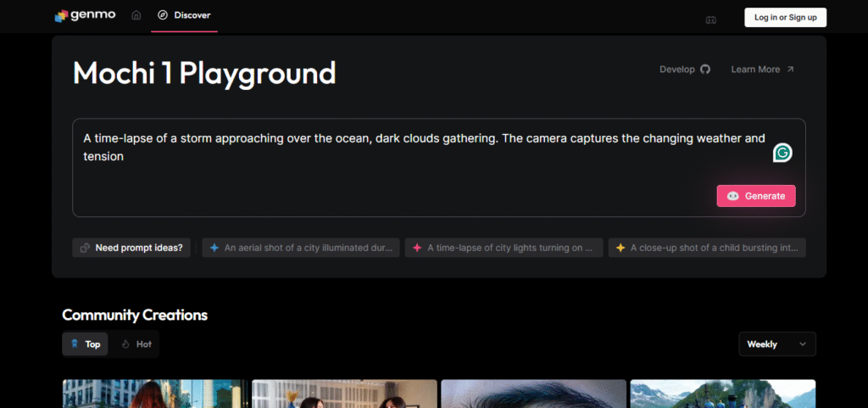Click the blue sparkle aerial city prompt
This screenshot has width=868, height=408.
(x=301, y=248)
